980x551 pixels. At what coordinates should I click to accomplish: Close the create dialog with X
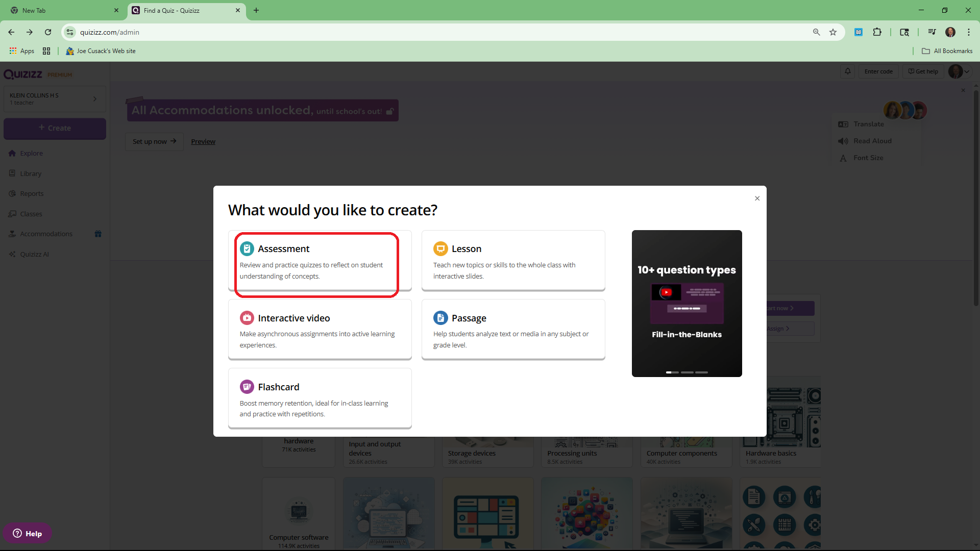click(757, 198)
